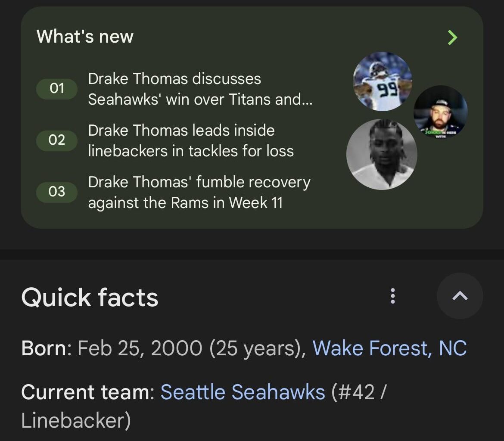Viewport: 504px width, 441px height.
Task: Click the circular #99 jersey player photo
Action: point(382,82)
